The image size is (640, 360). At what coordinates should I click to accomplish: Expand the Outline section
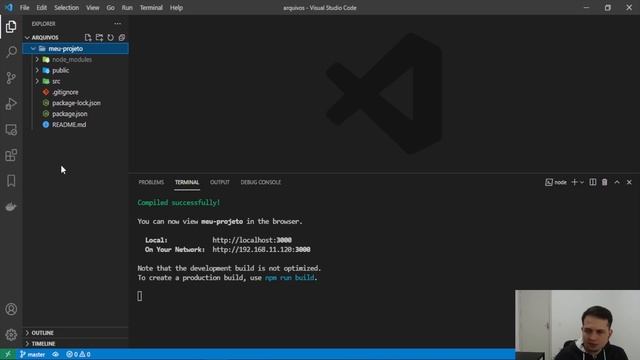click(x=76, y=333)
